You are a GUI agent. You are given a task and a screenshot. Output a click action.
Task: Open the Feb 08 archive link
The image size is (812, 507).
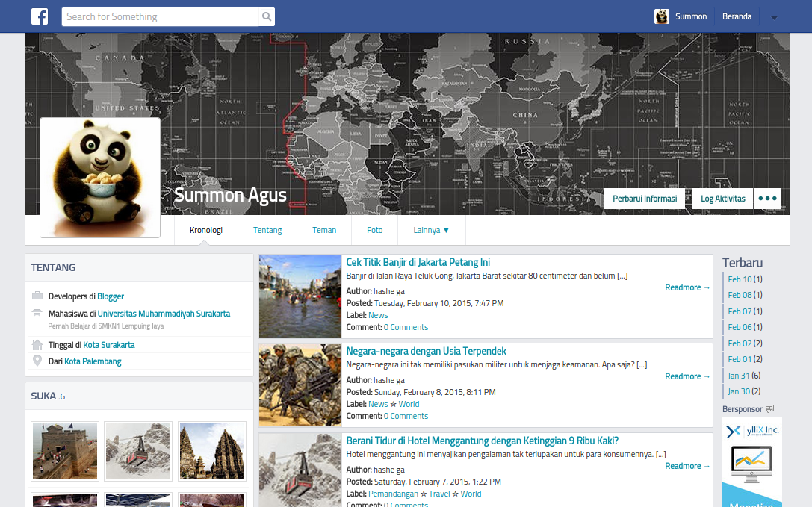tap(740, 295)
